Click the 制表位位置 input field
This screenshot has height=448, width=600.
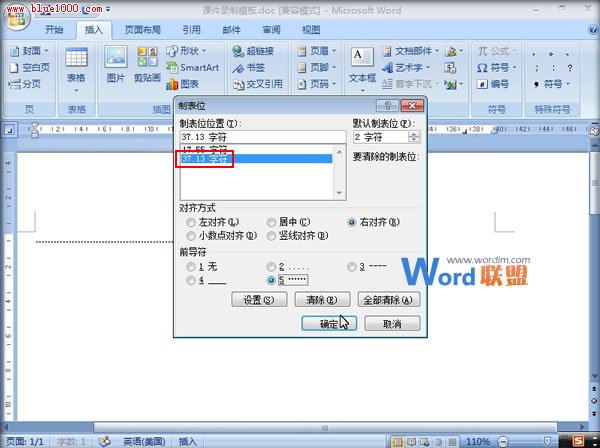point(263,137)
